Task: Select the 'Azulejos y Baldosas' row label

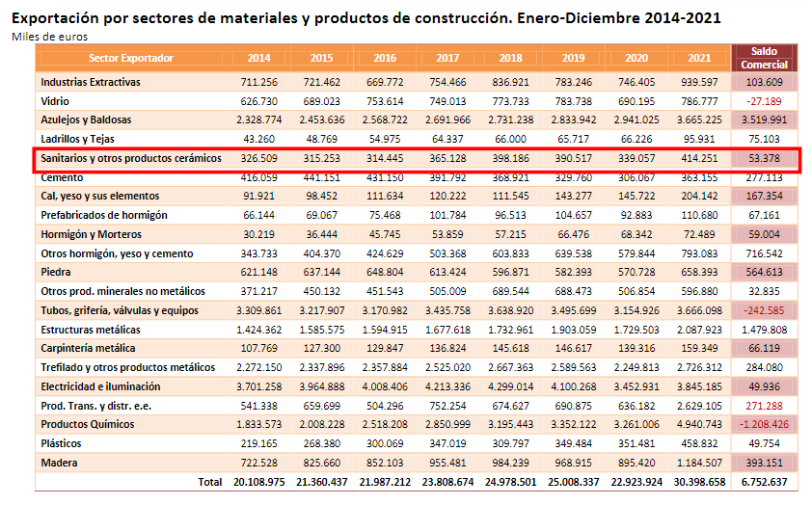Action: tap(86, 120)
